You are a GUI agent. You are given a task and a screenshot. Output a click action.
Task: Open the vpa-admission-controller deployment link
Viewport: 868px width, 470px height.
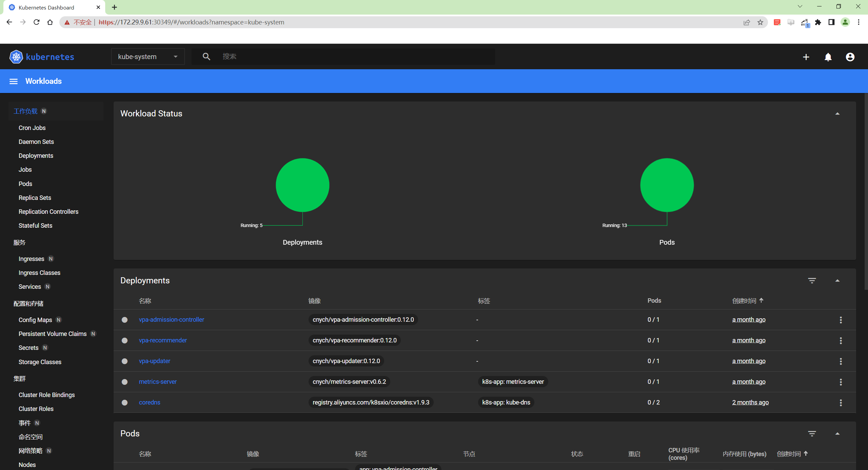171,320
